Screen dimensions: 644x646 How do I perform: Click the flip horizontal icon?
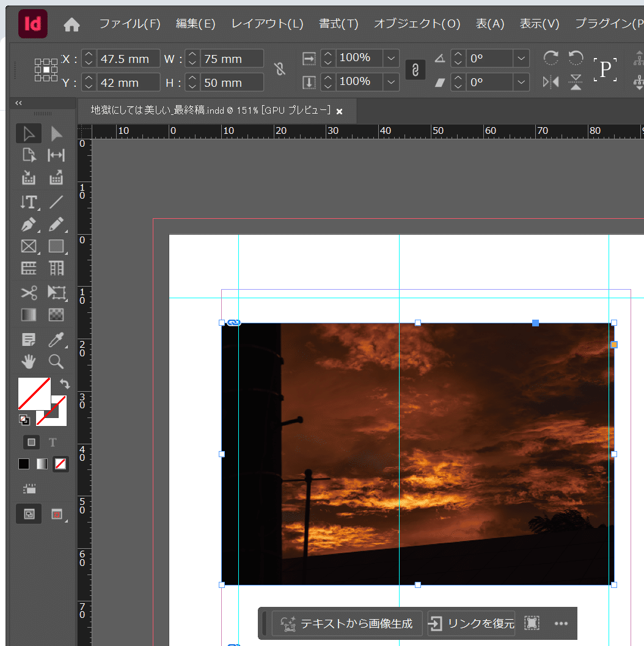click(551, 81)
